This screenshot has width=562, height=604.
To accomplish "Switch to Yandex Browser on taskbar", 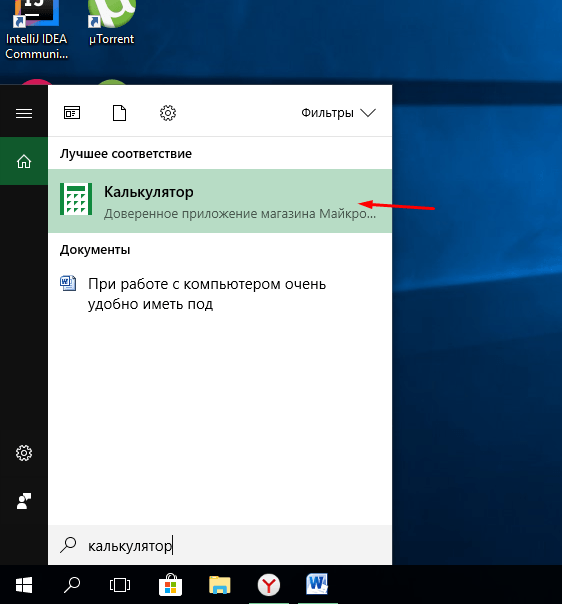I will 269,585.
